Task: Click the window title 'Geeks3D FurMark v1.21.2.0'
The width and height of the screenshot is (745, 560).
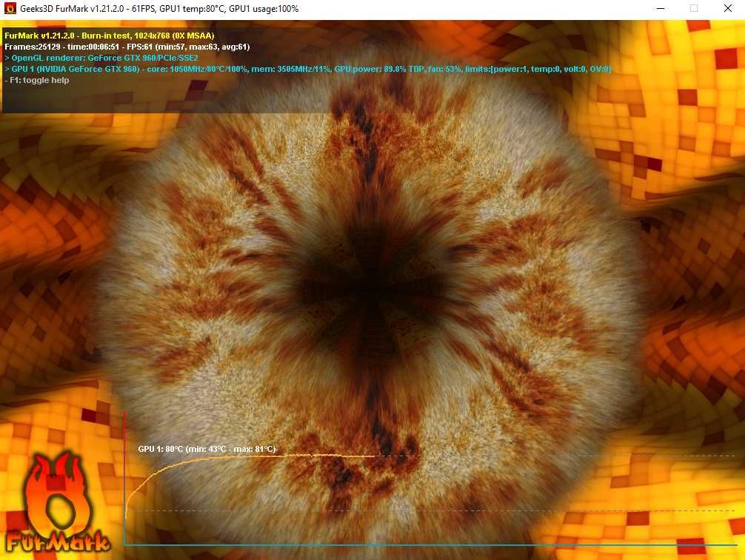Action: [x=72, y=9]
